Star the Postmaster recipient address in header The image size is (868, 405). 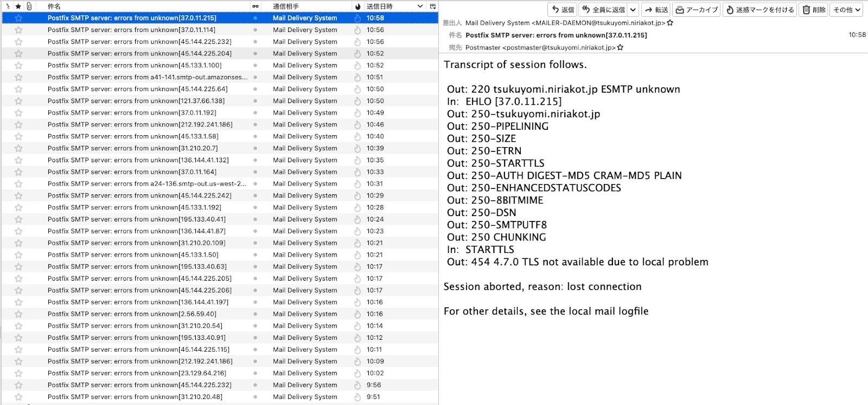[620, 47]
